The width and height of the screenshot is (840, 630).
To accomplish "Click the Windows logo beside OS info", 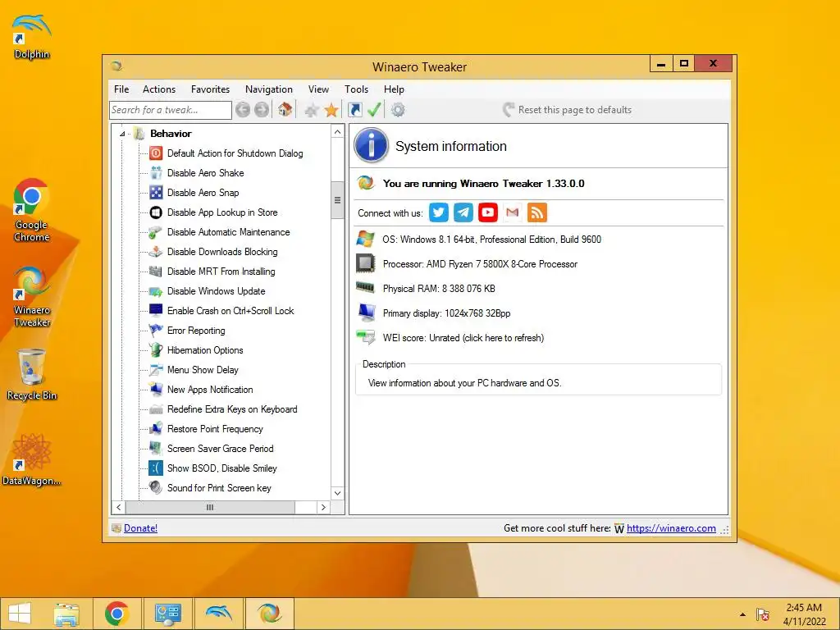I will (366, 239).
